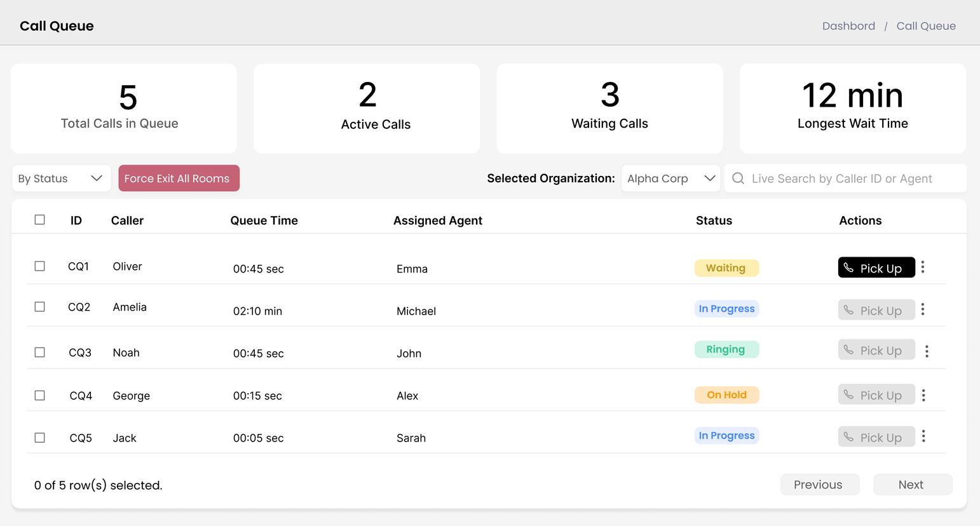Open more actions for George's call
This screenshot has width=980, height=526.
[923, 395]
